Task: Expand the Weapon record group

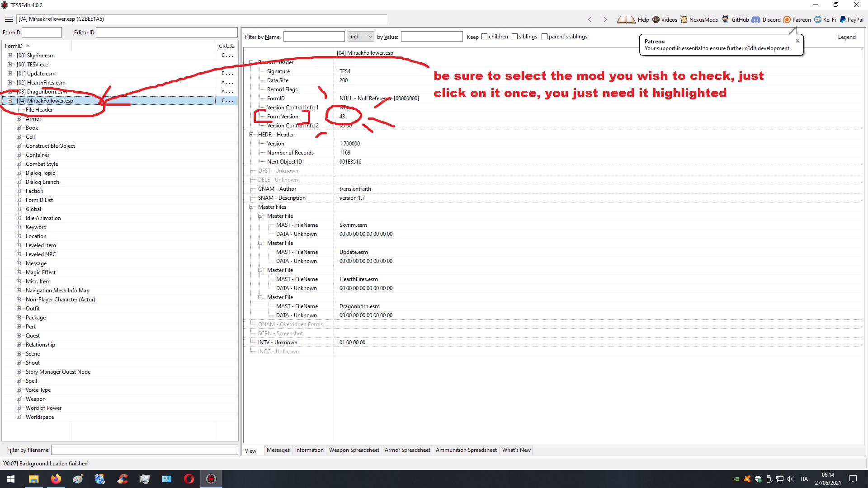Action: 19,399
